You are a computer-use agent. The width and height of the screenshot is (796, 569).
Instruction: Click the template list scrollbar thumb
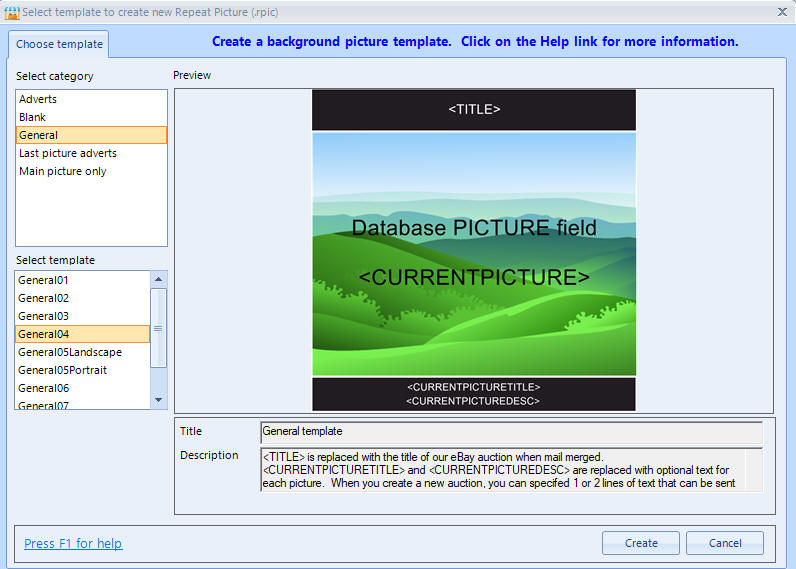coord(158,328)
